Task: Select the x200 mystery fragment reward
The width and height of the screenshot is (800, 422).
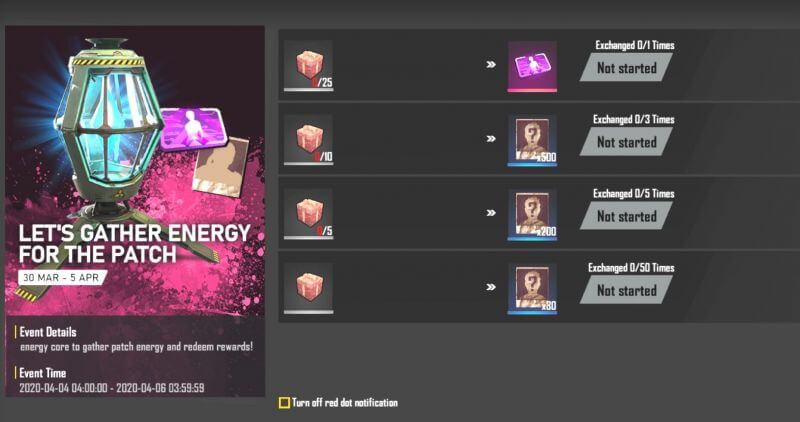Action: click(532, 214)
